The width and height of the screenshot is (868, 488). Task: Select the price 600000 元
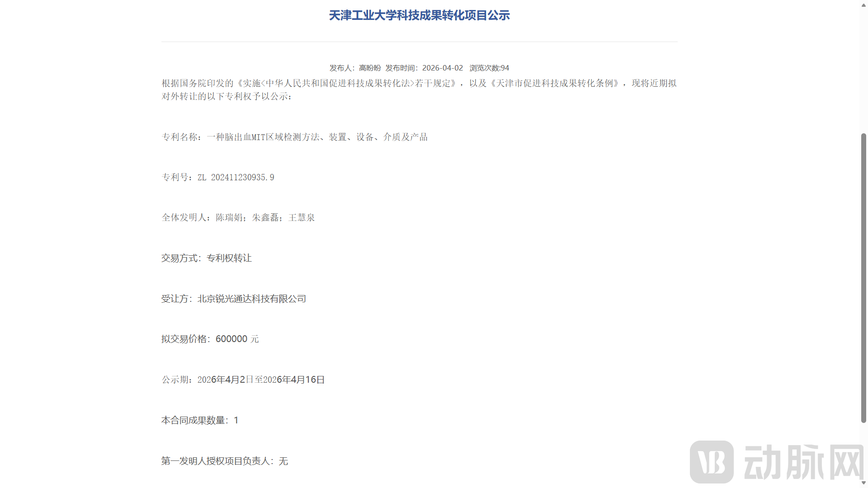pos(238,339)
